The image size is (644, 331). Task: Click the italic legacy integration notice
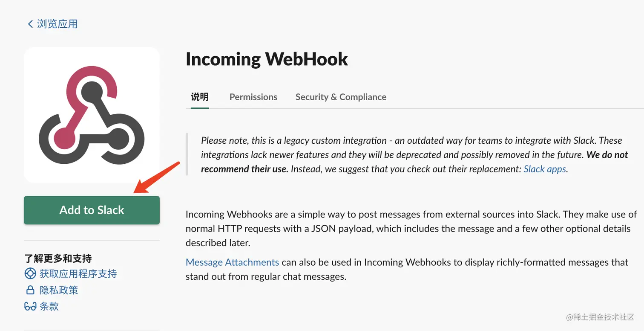pos(409,154)
